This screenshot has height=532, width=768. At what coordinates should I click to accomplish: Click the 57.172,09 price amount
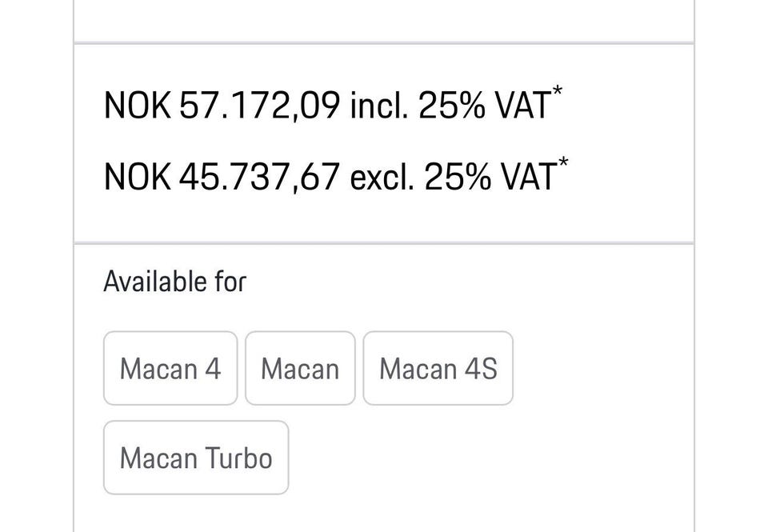click(x=260, y=106)
